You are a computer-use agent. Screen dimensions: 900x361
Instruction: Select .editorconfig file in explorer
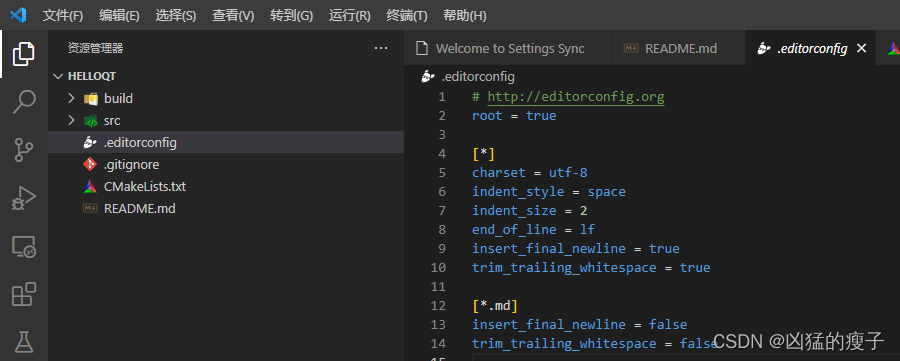coord(226,142)
